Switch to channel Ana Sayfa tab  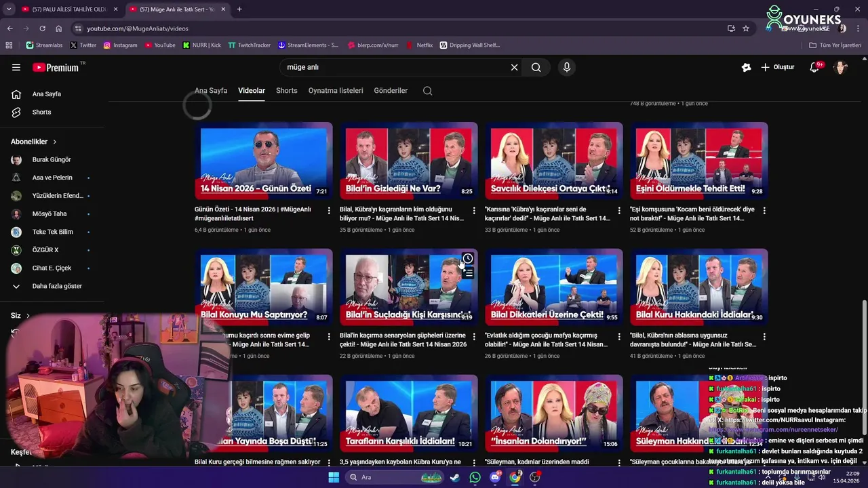211,90
